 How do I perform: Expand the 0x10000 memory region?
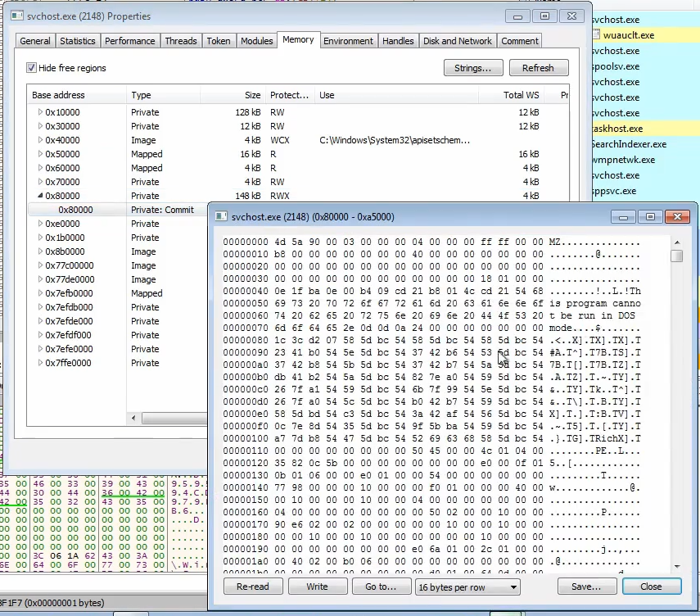pyautogui.click(x=40, y=112)
